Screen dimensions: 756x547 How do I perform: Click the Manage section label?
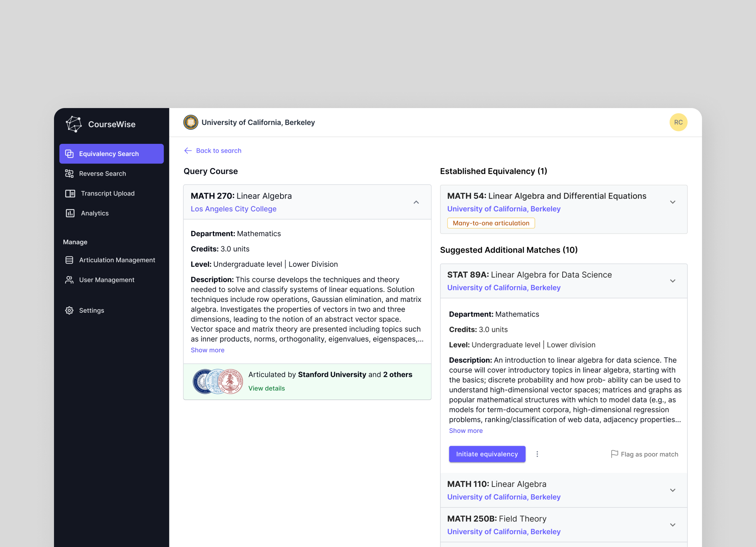[x=75, y=242]
